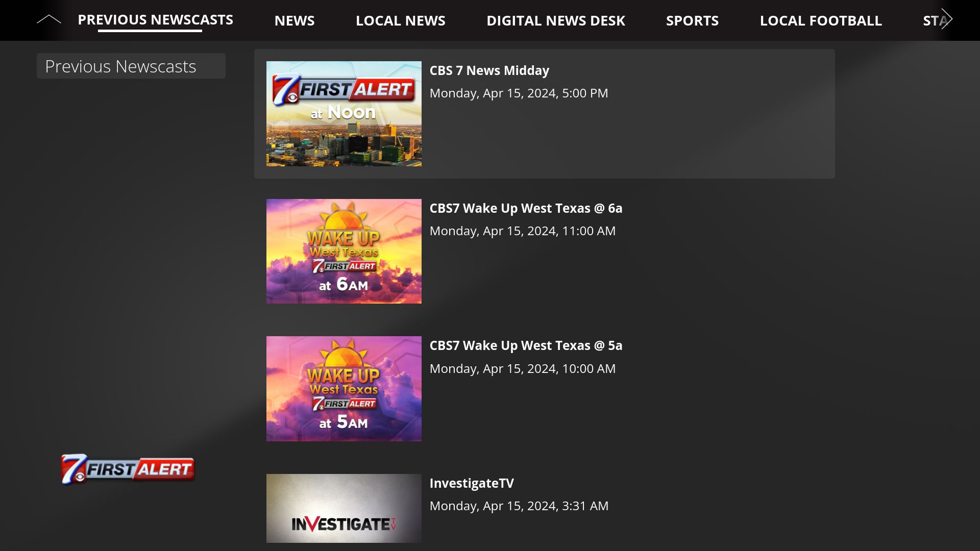Open CBS 7 News Midday via its title
The image size is (980, 551).
click(x=489, y=70)
